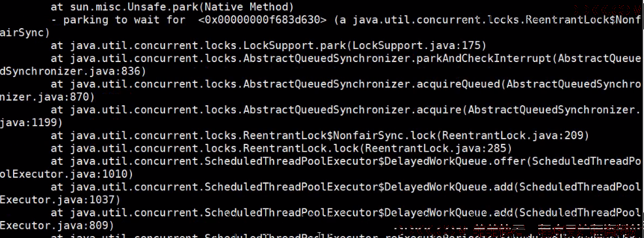Click the wrapped 'olExecutor.java:1010)' text
Image resolution: width=644 pixels, height=238 pixels.
pos(67,175)
